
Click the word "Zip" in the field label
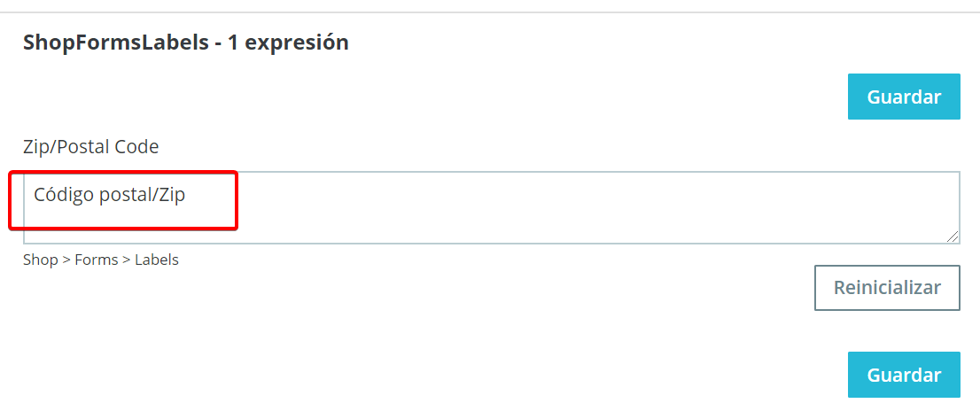click(36, 147)
